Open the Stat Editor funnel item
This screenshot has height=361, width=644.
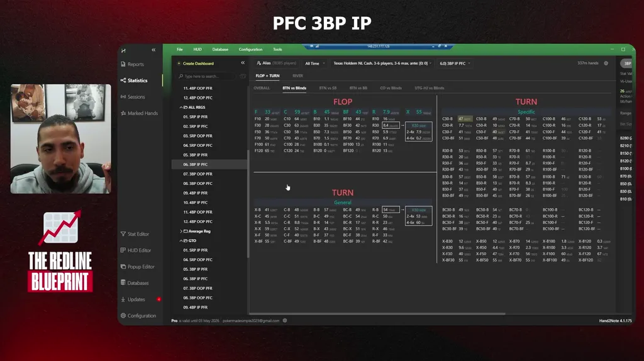(x=135, y=234)
